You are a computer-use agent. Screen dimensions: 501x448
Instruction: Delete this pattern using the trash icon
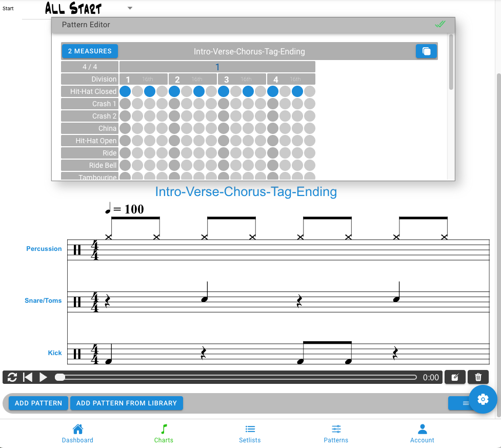[478, 377]
